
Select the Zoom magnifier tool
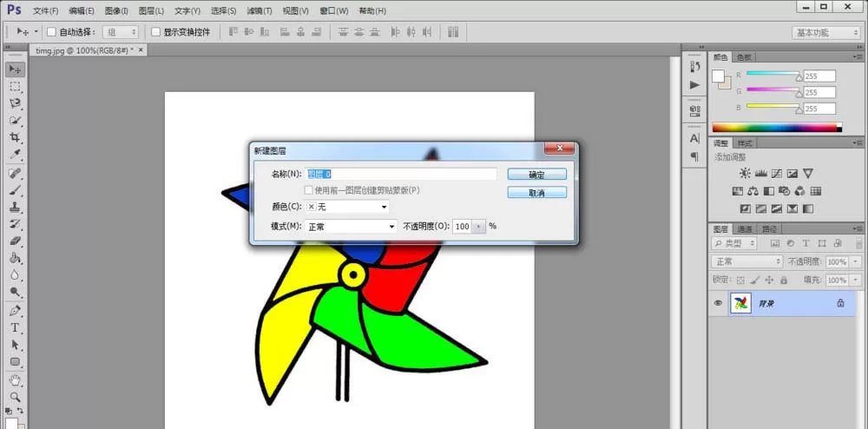pos(15,397)
